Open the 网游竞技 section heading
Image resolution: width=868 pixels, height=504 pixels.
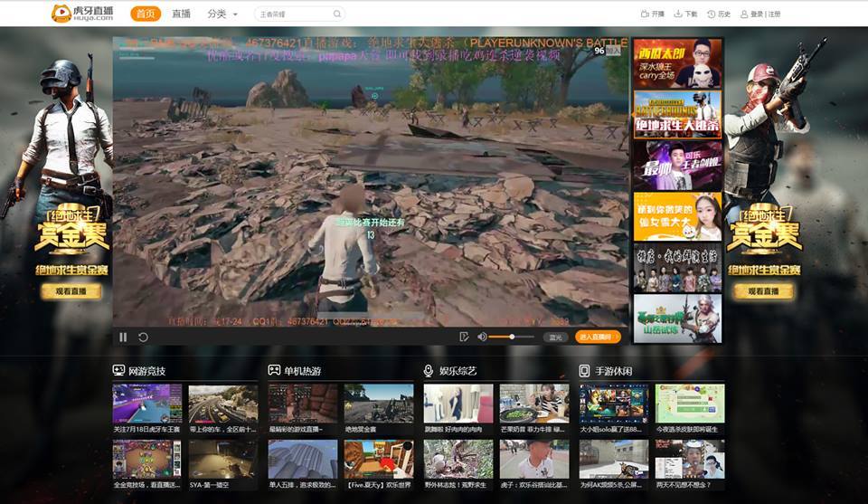pyautogui.click(x=146, y=371)
